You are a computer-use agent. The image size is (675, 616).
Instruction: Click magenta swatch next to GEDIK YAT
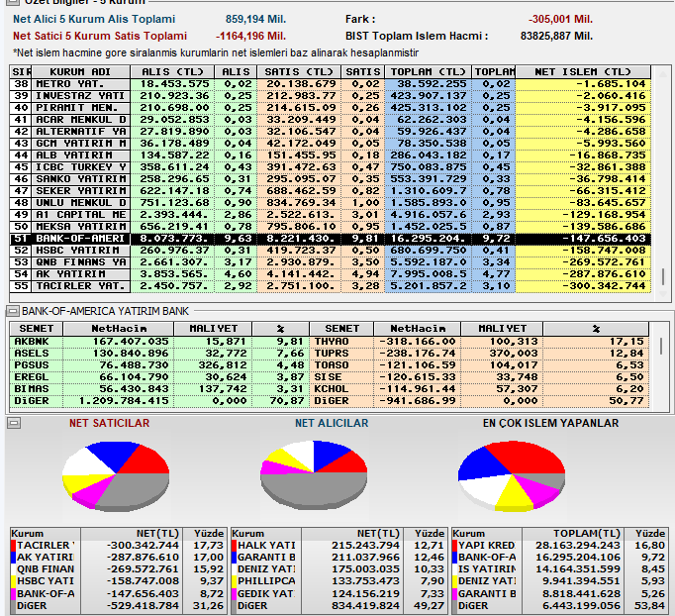[x=235, y=594]
